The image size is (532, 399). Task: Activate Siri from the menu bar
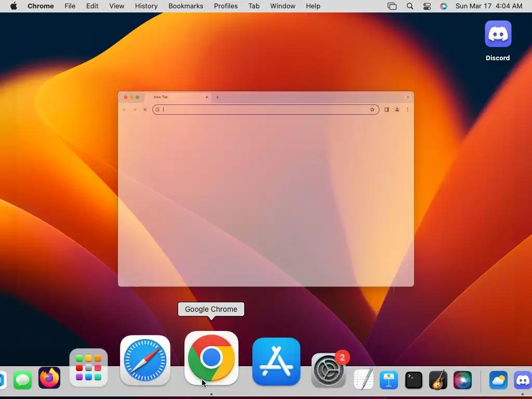pos(444,6)
